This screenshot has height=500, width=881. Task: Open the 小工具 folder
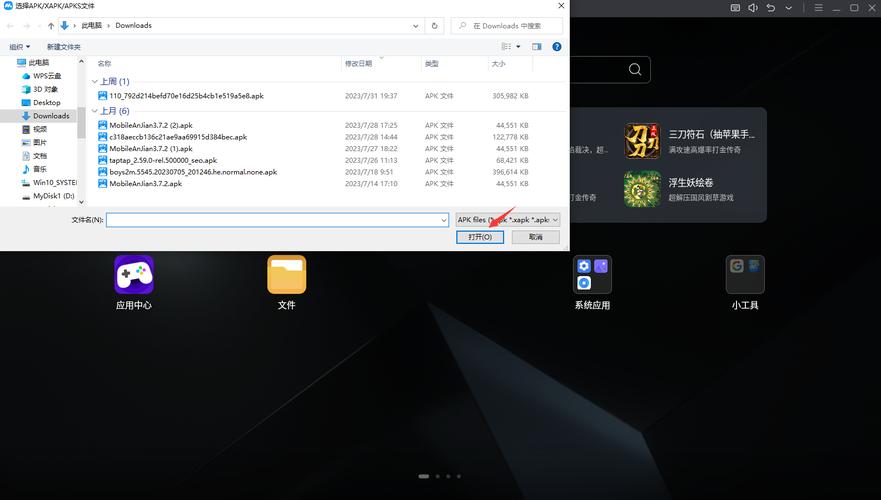tap(745, 275)
